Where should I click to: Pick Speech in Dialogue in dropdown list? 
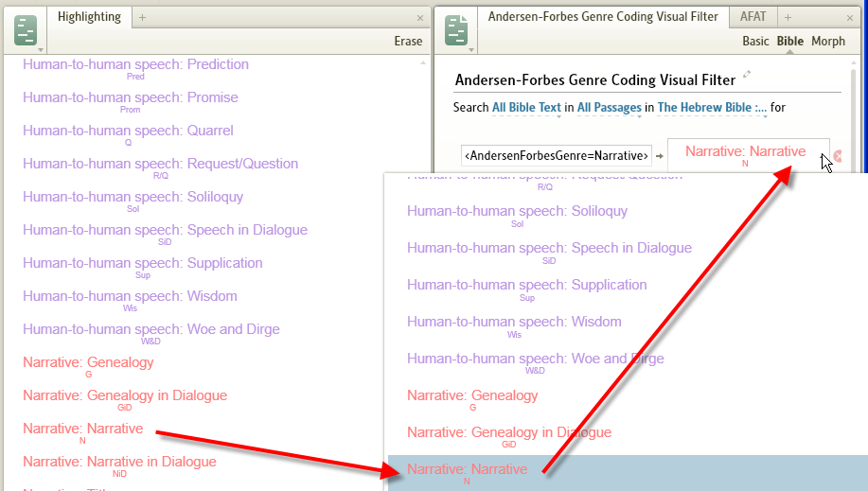549,253
